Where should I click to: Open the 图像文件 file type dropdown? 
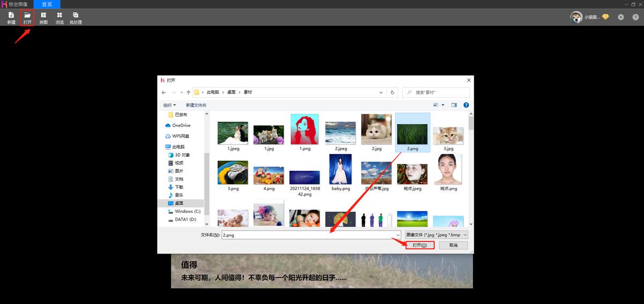pos(437,235)
